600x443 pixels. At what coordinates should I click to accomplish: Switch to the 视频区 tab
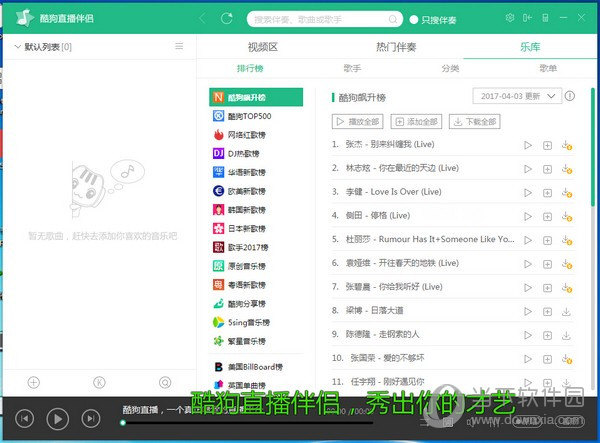pyautogui.click(x=262, y=47)
